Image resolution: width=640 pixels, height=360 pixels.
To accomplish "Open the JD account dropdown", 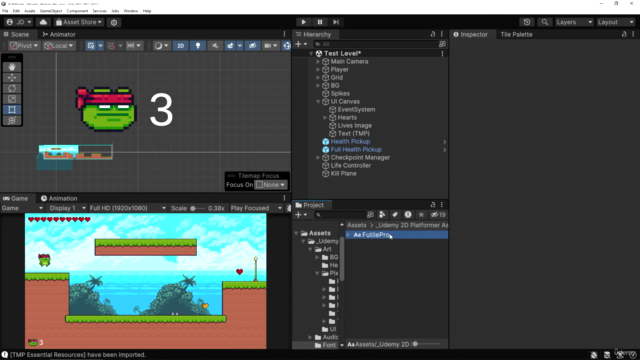I will pos(19,22).
